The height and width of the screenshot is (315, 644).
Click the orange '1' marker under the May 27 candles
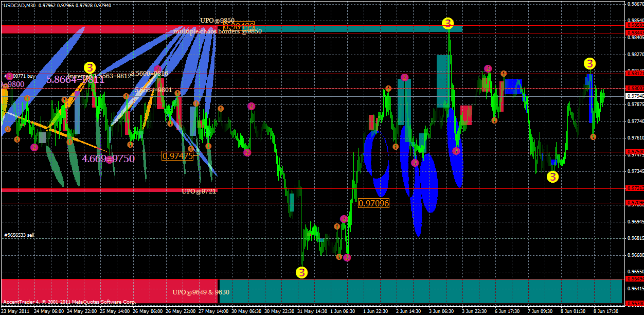[209, 146]
